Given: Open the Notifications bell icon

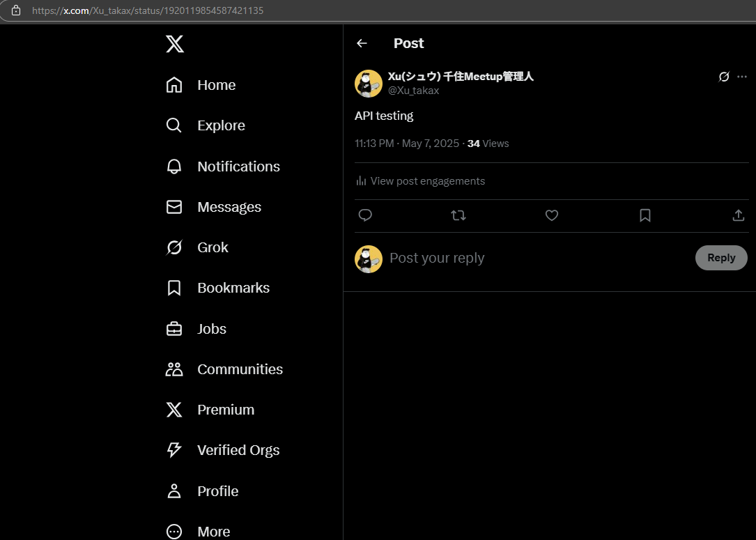Looking at the screenshot, I should pyautogui.click(x=174, y=167).
